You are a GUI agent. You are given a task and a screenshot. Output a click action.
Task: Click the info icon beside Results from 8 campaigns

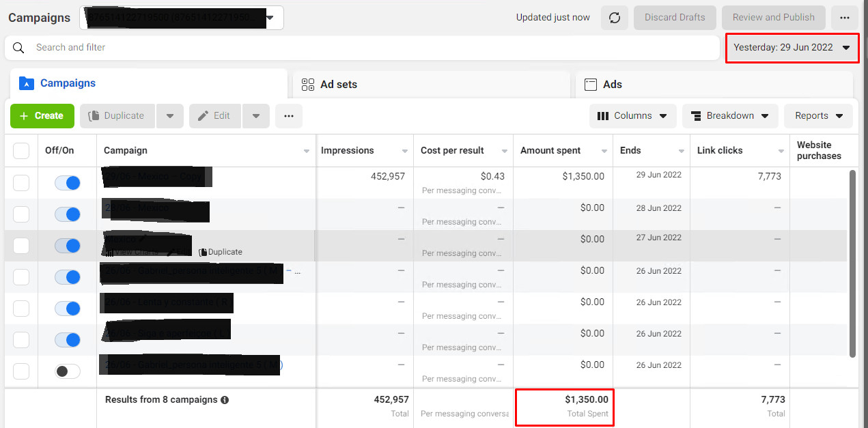click(225, 400)
